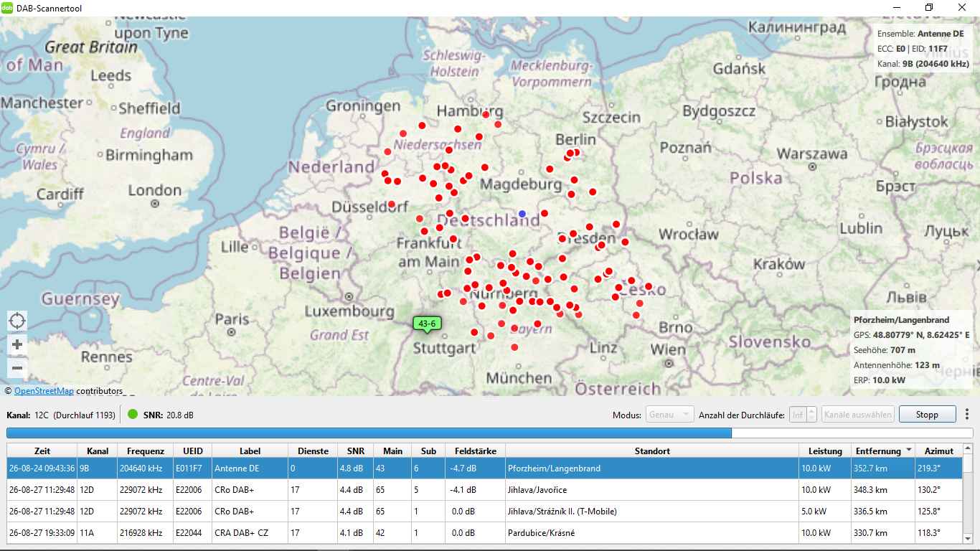
Task: Sort by the Frequenz column header
Action: (x=146, y=451)
